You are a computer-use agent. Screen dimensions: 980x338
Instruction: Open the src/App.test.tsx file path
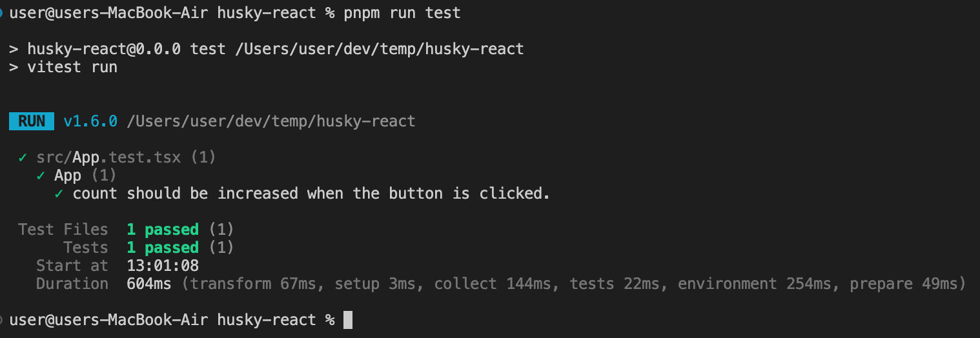(x=108, y=157)
